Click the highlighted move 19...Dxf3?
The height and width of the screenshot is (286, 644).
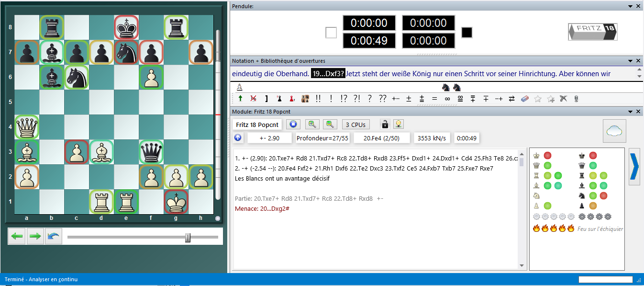pyautogui.click(x=328, y=74)
